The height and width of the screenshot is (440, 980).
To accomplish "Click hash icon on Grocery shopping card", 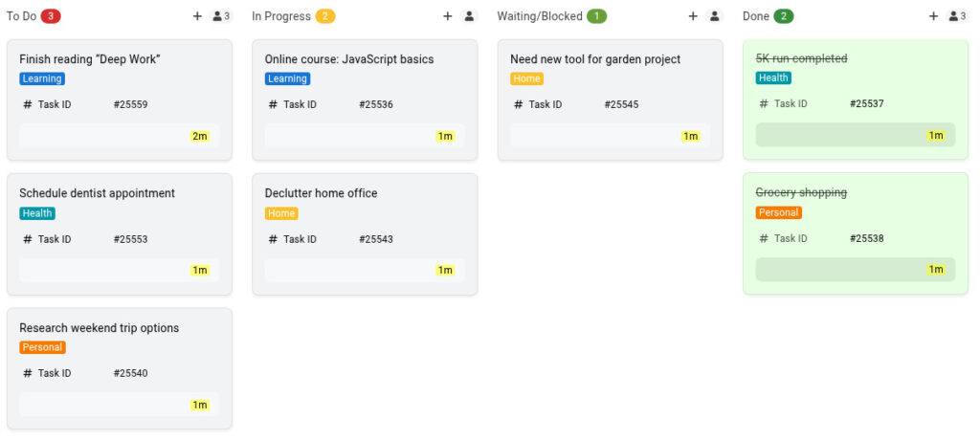I will (764, 238).
